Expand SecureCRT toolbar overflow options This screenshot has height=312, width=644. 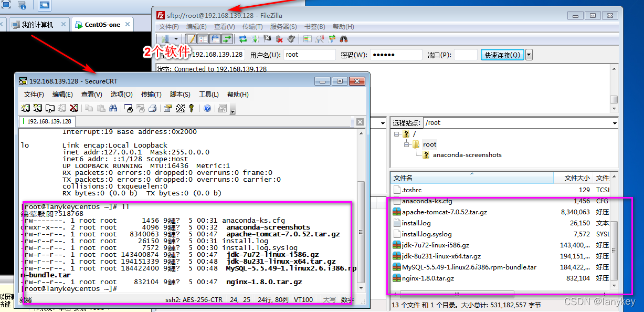click(x=233, y=110)
